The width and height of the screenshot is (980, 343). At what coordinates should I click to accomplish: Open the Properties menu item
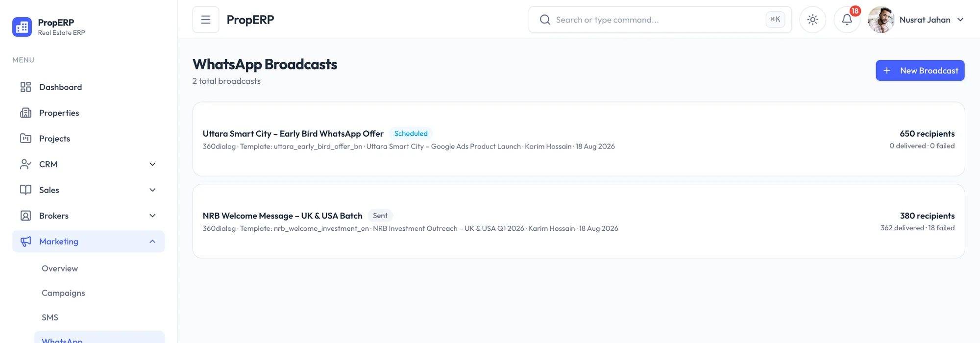(88, 113)
